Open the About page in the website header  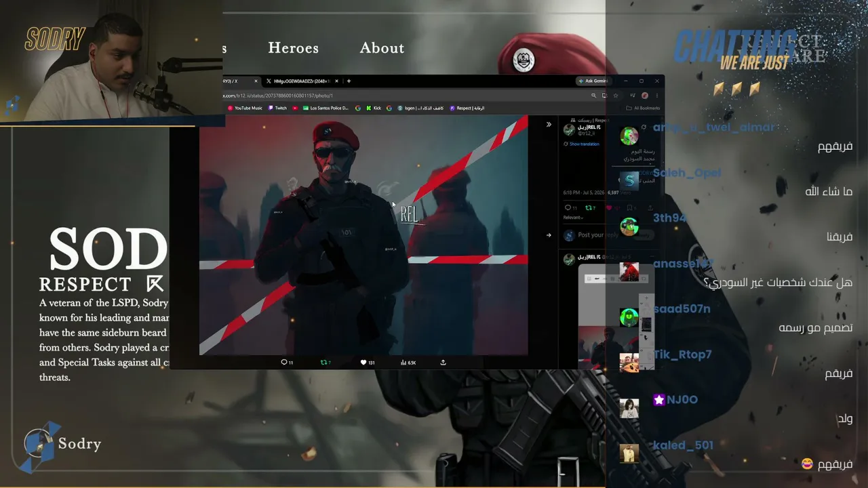pyautogui.click(x=382, y=48)
